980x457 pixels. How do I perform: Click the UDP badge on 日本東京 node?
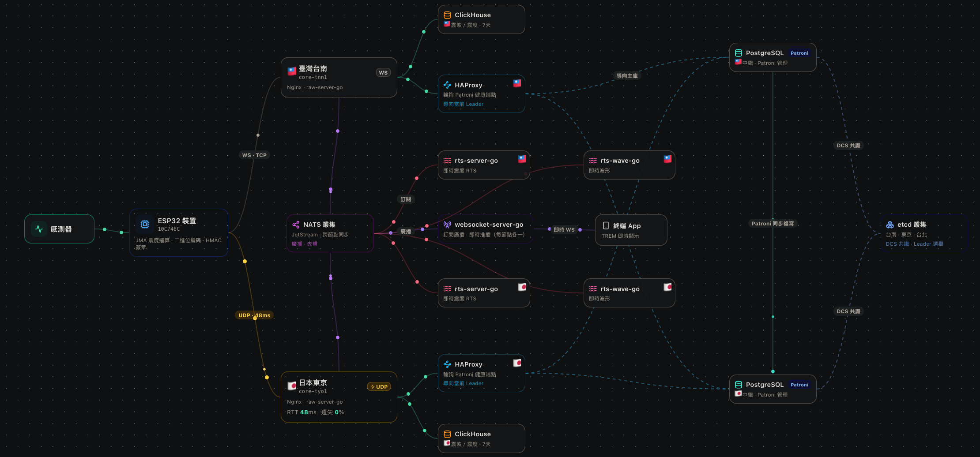[379, 387]
